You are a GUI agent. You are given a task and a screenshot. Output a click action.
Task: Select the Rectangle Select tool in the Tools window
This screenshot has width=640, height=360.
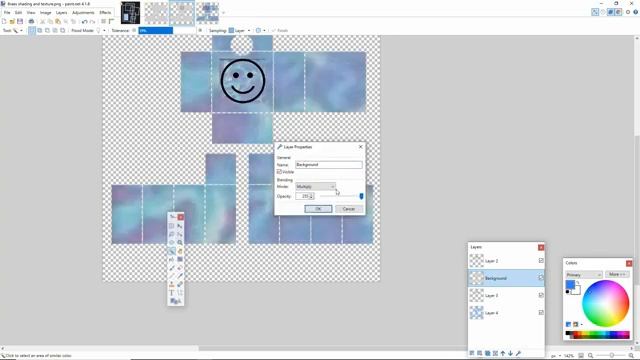(x=172, y=226)
